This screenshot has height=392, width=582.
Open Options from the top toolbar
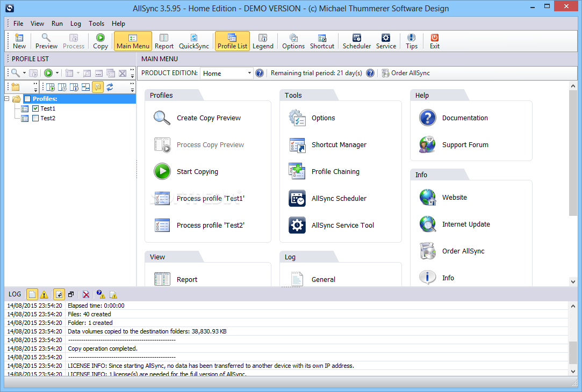click(293, 41)
